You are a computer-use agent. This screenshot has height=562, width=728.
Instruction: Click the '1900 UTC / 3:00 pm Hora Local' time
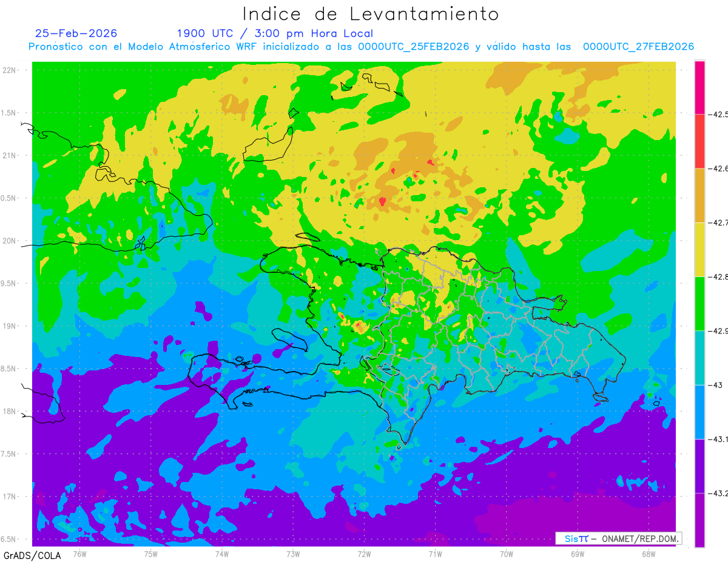click(275, 33)
